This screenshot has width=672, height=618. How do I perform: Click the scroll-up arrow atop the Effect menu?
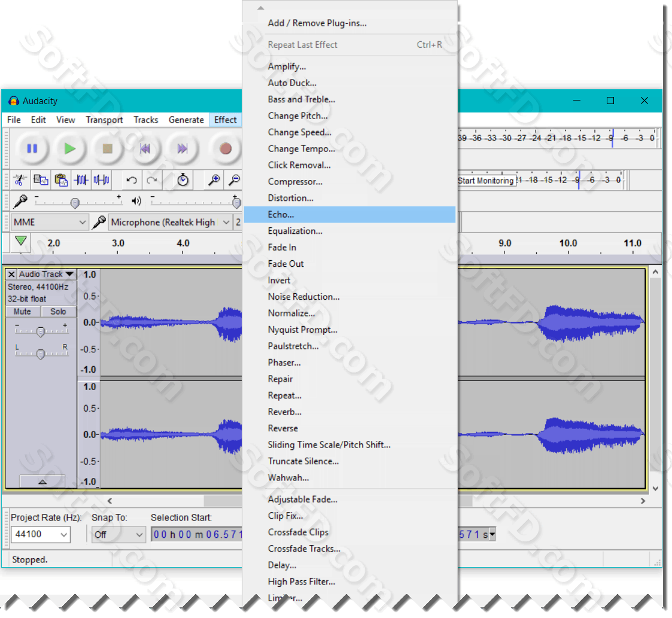(260, 8)
